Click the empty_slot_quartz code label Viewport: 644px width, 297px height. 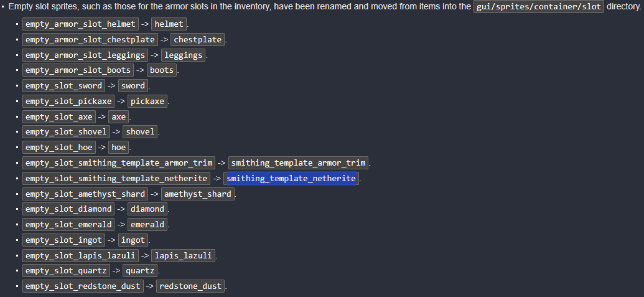(x=66, y=271)
